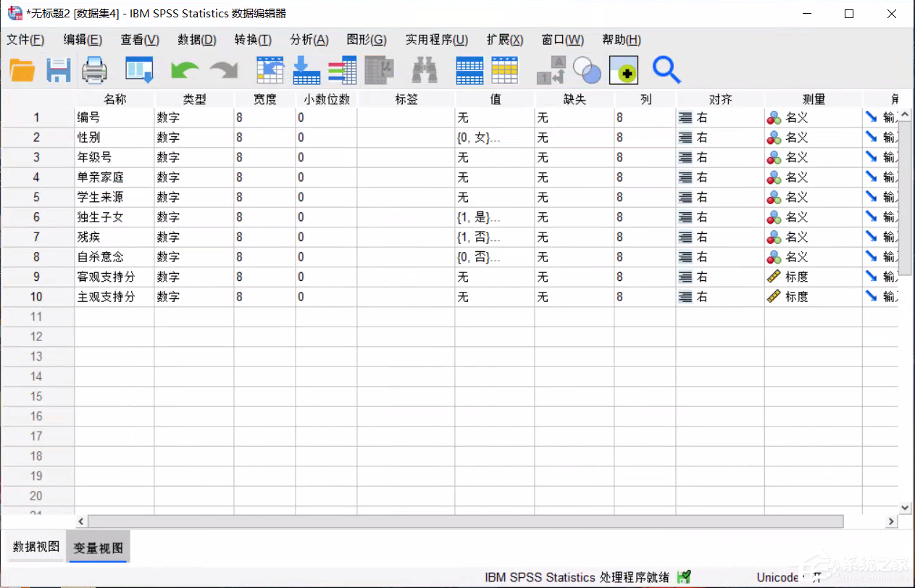Open the Recall recently used dialogs icon
The image size is (915, 588).
139,70
